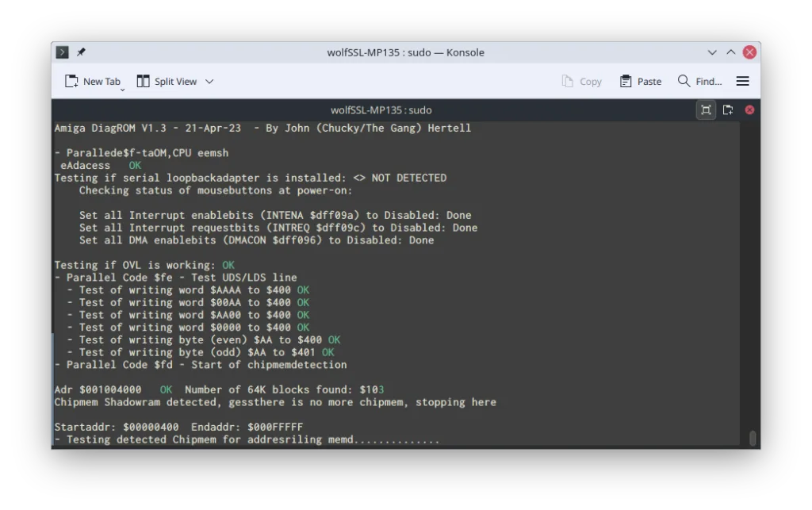Click the 'Startaddr: $00000400' text
812x510 pixels.
(x=117, y=427)
